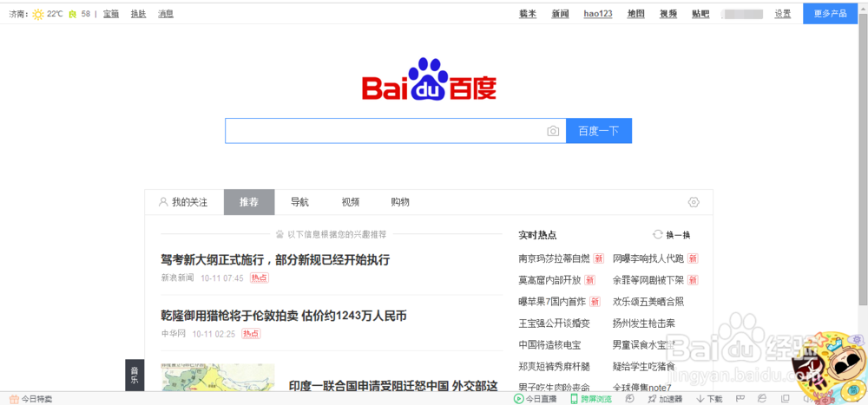
Task: Click the 今日特卖 gift icon
Action: [x=14, y=399]
